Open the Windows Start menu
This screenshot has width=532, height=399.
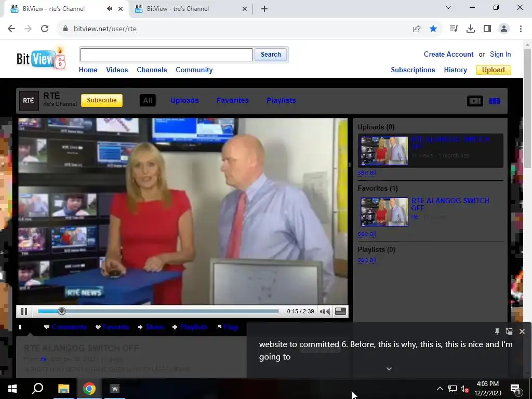[x=12, y=389]
